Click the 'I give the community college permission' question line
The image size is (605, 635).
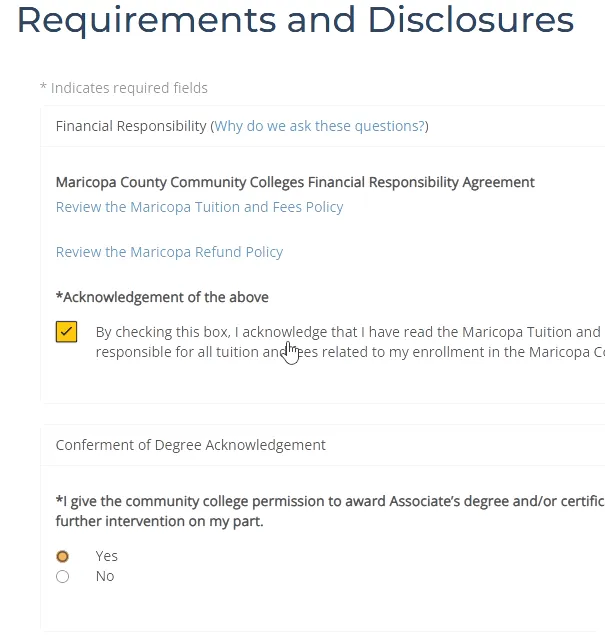[330, 501]
